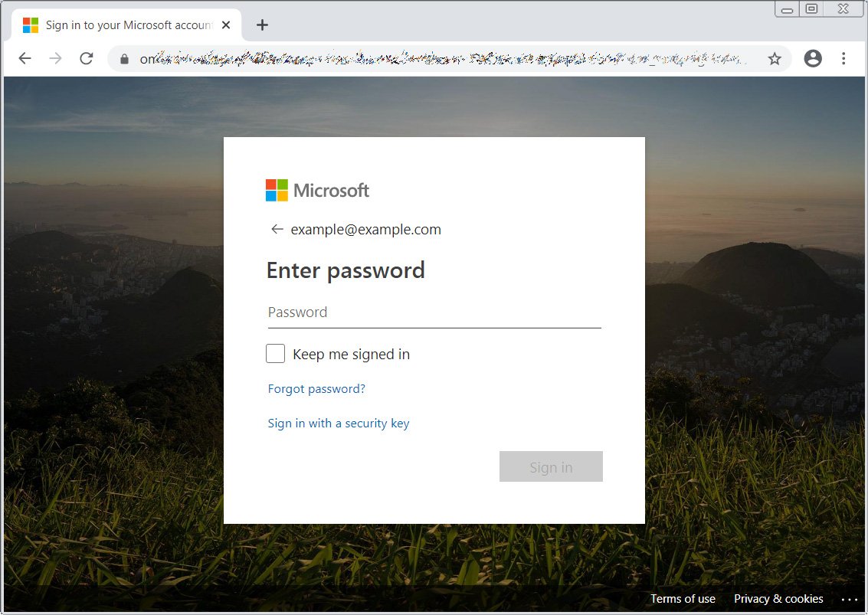Open the Chrome three-dot menu

pyautogui.click(x=843, y=59)
